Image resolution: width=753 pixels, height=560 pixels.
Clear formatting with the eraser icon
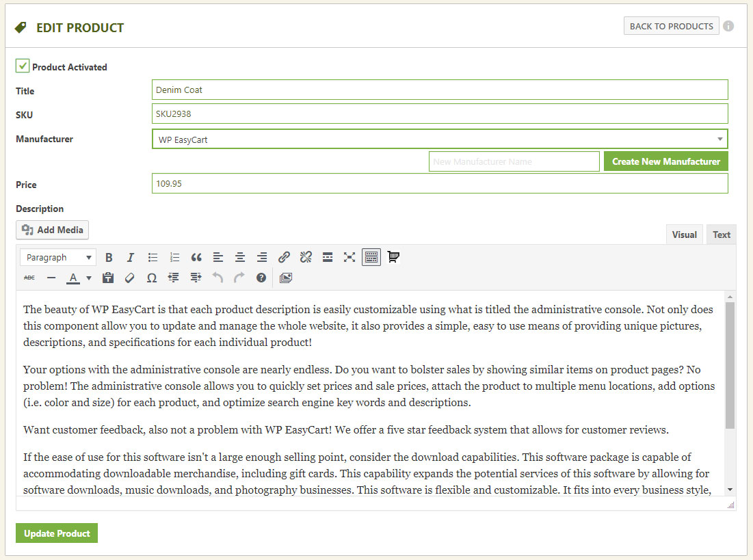pyautogui.click(x=130, y=278)
